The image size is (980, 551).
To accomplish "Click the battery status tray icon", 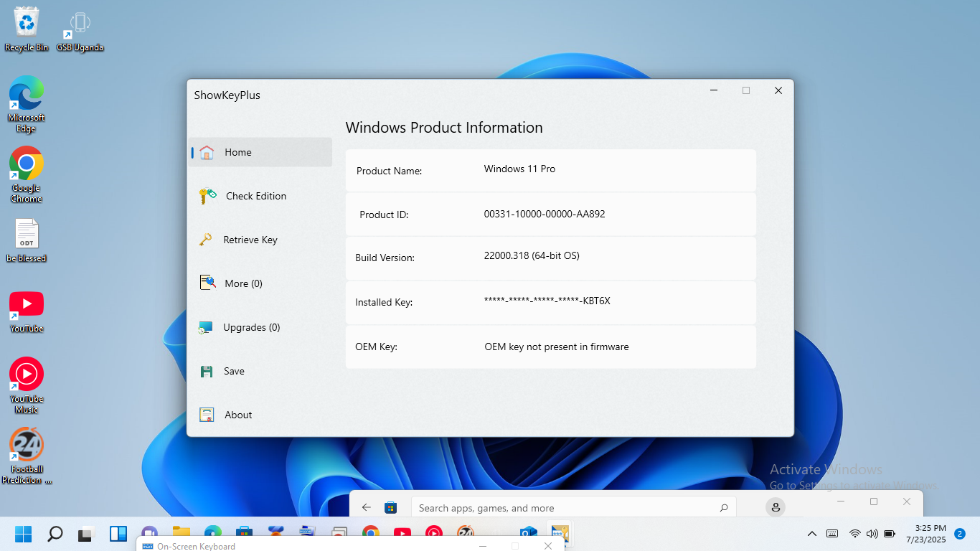I will click(x=890, y=534).
